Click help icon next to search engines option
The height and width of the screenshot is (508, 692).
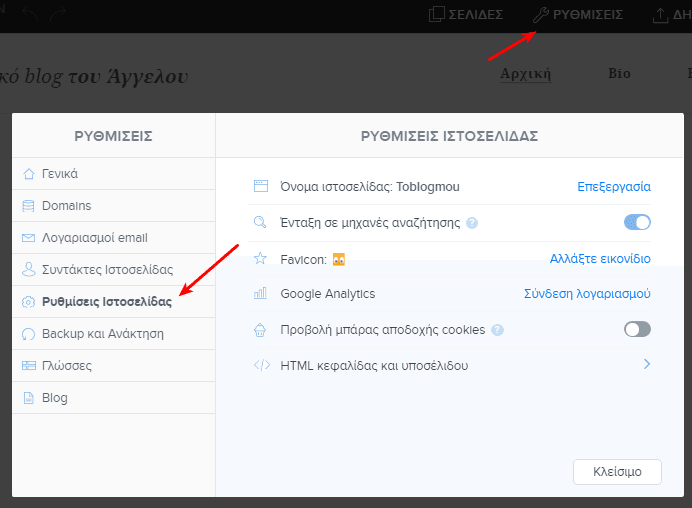472,223
